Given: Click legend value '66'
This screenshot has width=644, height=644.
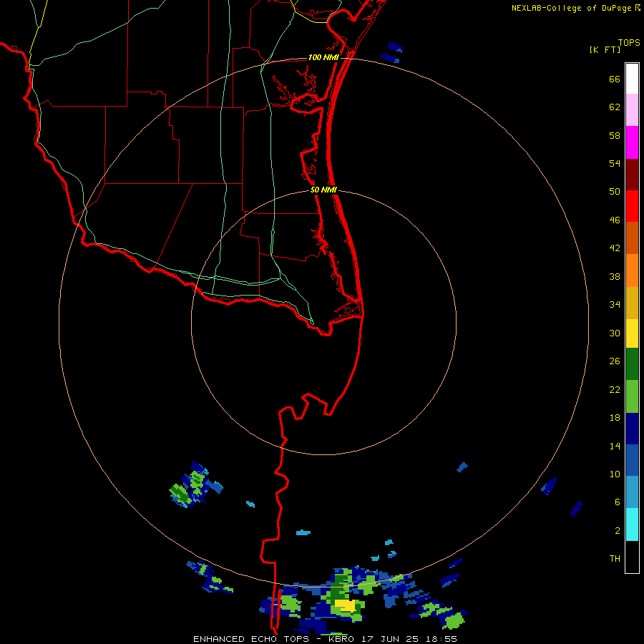Looking at the screenshot, I should pos(615,79).
